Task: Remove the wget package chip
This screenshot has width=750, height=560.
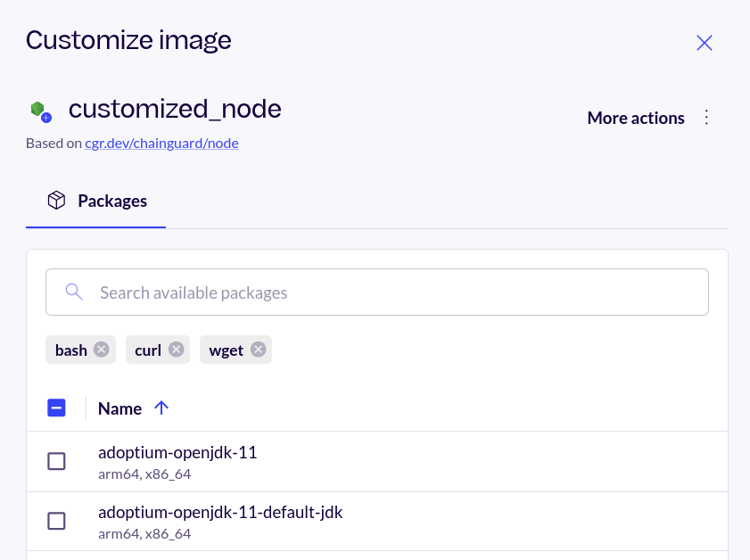Action: (x=259, y=350)
